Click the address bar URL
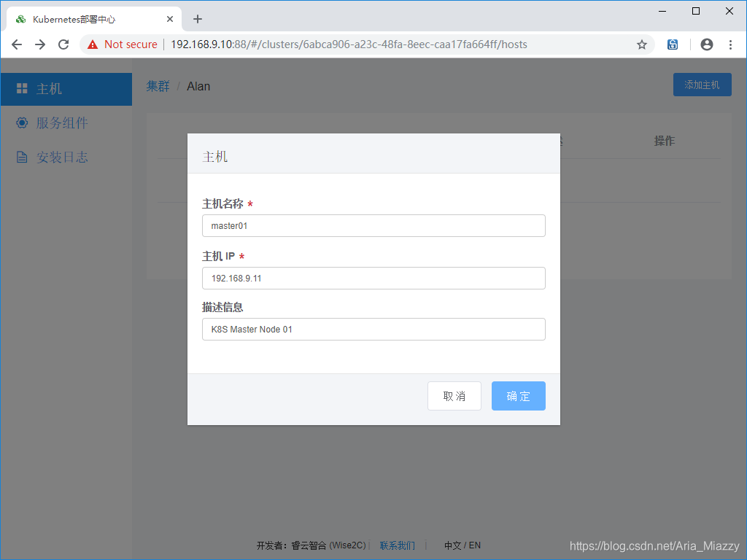The image size is (747, 560). (349, 44)
